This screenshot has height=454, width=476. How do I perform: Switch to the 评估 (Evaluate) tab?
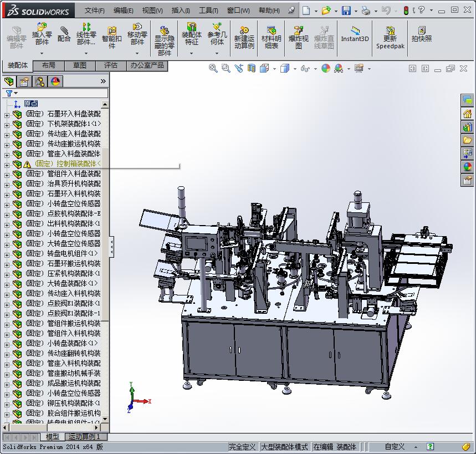110,65
